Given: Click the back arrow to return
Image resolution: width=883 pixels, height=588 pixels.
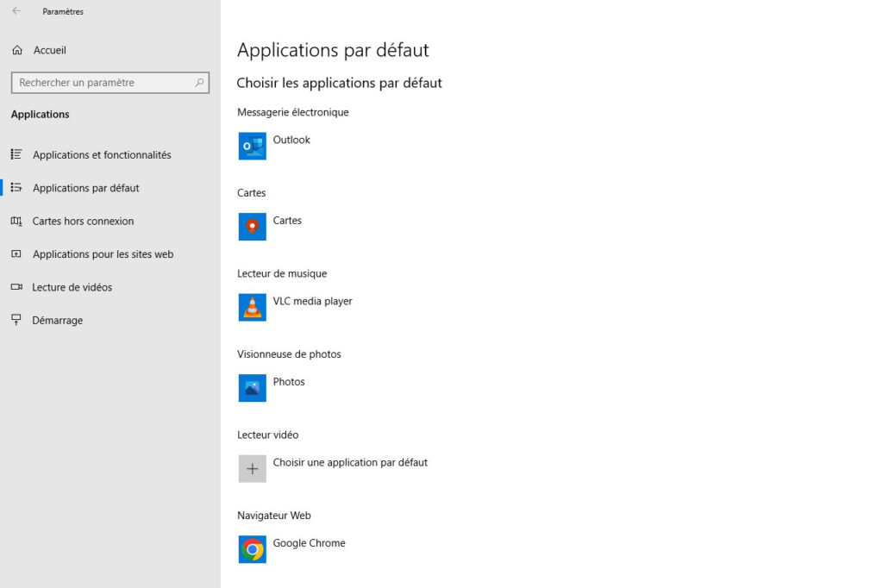Looking at the screenshot, I should tap(16, 11).
